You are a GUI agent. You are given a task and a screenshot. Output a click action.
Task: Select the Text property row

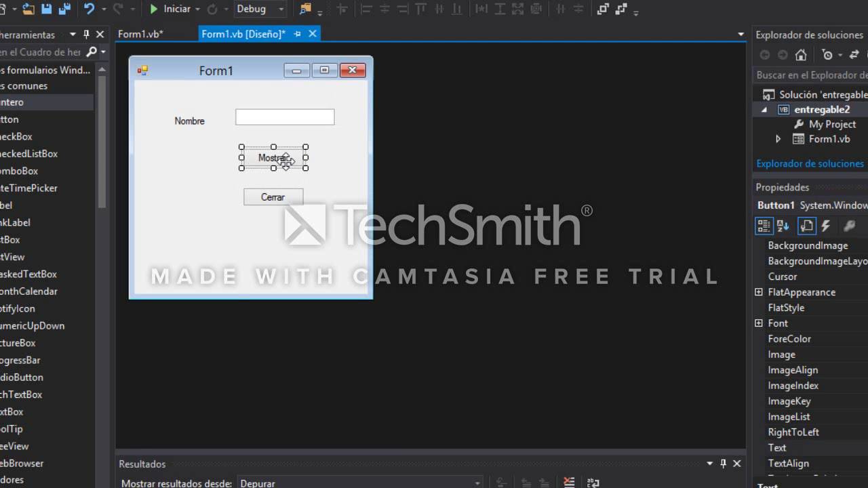811,448
